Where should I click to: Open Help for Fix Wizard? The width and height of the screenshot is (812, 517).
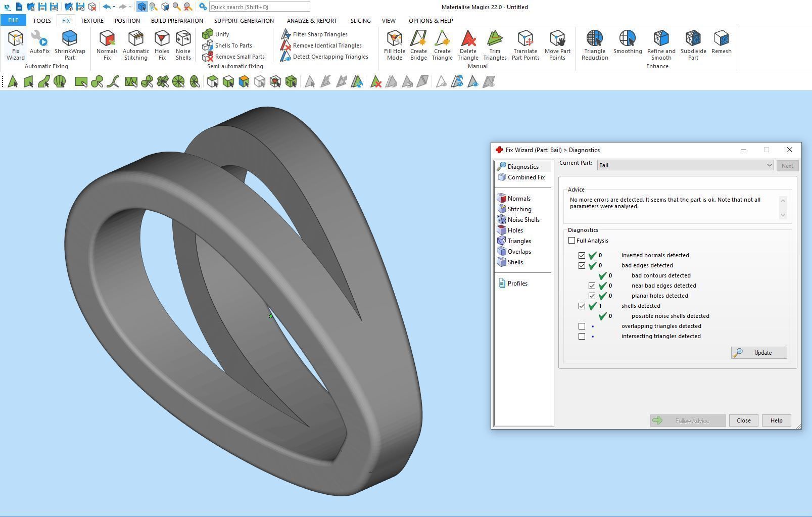point(777,420)
